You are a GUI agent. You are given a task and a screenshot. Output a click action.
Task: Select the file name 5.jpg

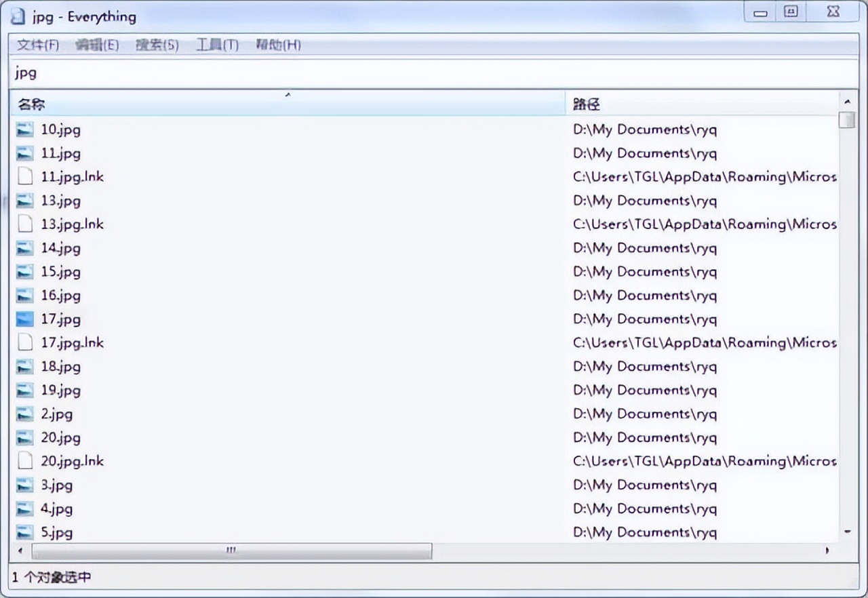pos(56,533)
